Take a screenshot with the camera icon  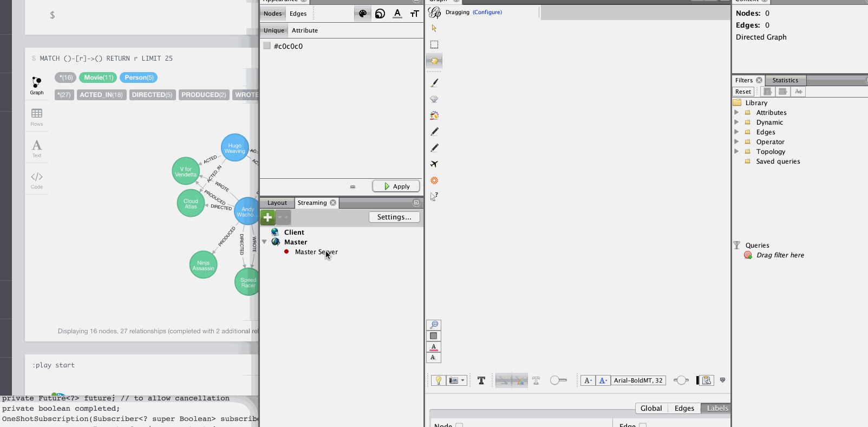coord(453,380)
